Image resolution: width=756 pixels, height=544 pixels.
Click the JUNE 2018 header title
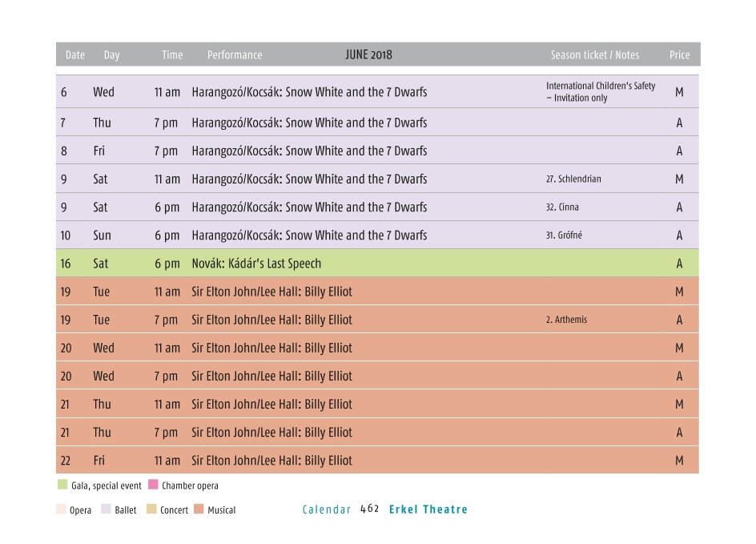(368, 54)
